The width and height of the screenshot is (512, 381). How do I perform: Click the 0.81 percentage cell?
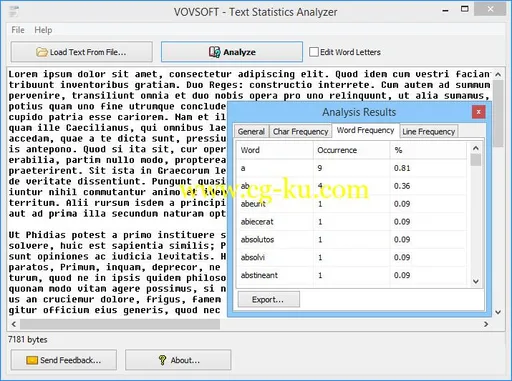(402, 168)
